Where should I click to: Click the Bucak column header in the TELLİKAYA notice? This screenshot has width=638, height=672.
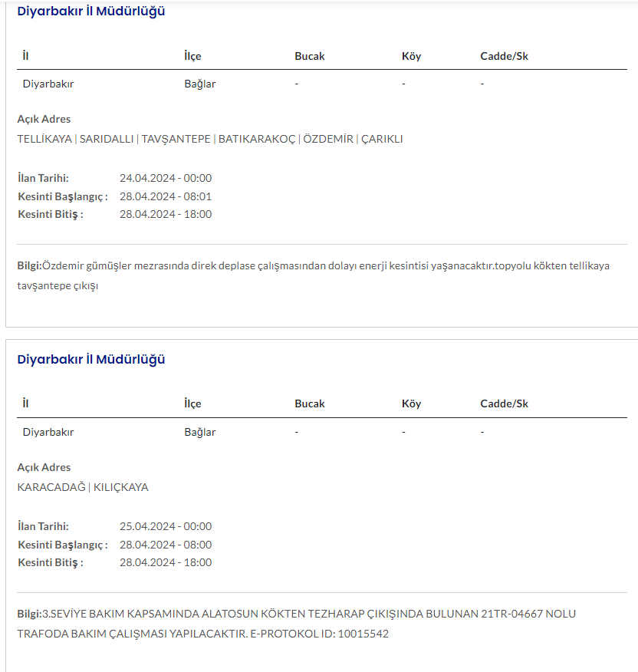click(310, 56)
